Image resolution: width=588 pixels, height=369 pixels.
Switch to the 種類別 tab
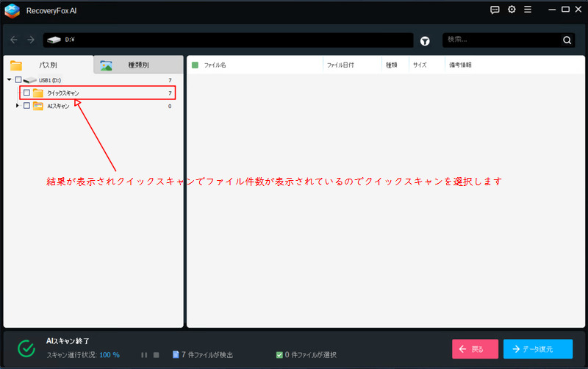pos(137,65)
